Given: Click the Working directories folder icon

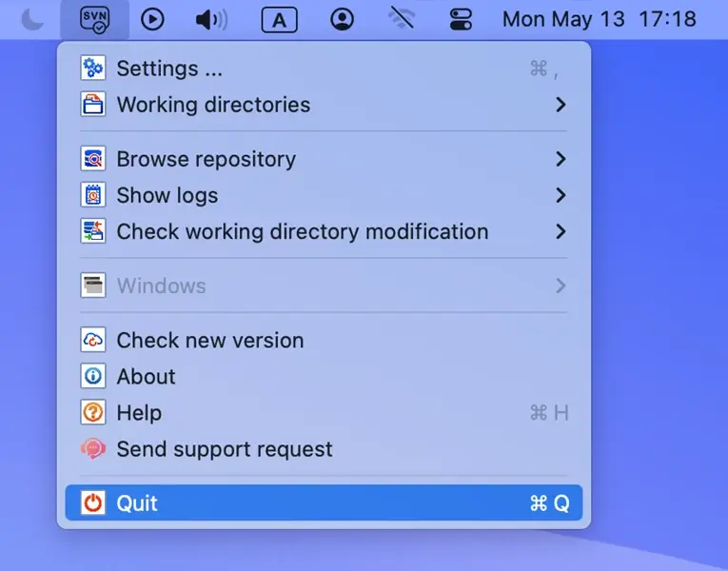Looking at the screenshot, I should [x=93, y=104].
